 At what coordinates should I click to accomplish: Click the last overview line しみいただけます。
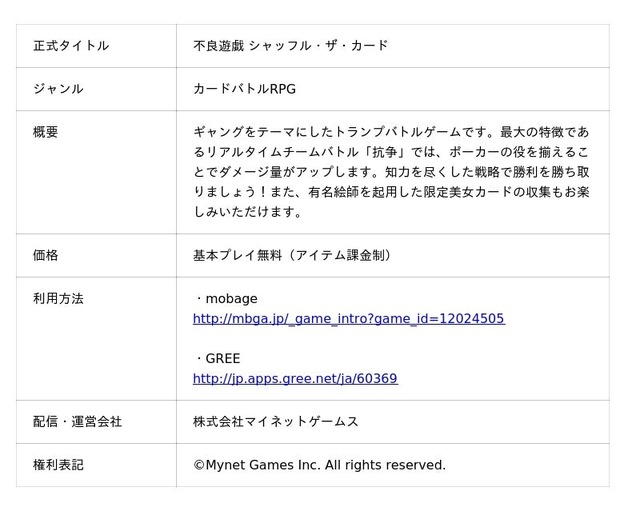[x=248, y=212]
